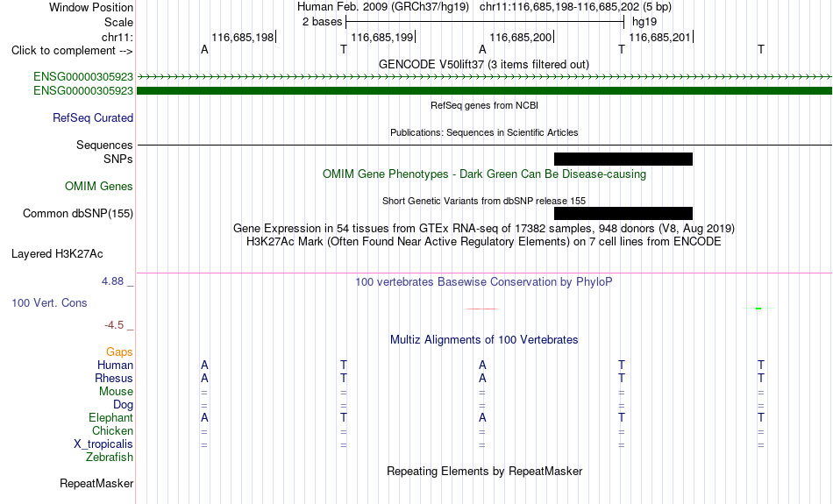
Task: Click the Zebrafish alignment row label
Action: (x=110, y=457)
